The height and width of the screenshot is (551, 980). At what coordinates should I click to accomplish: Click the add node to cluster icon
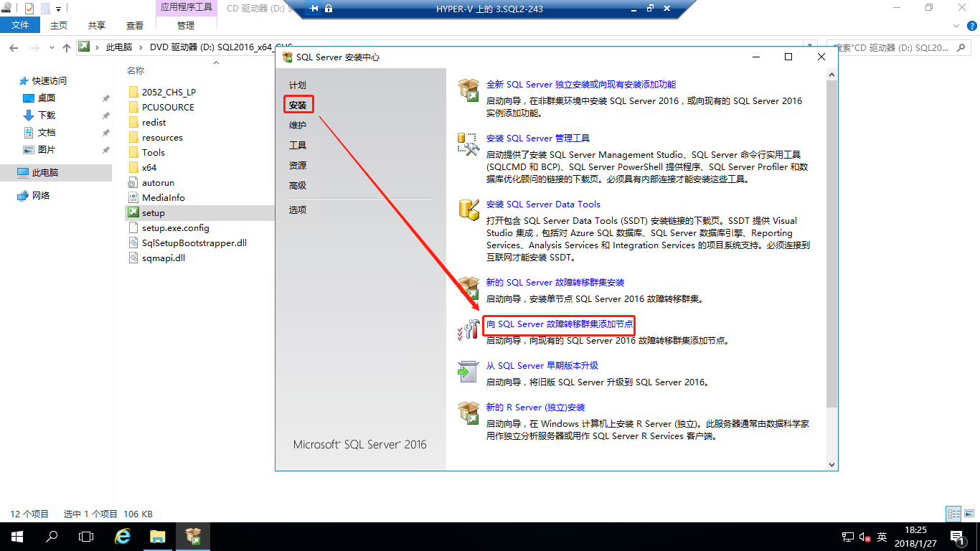click(x=468, y=330)
